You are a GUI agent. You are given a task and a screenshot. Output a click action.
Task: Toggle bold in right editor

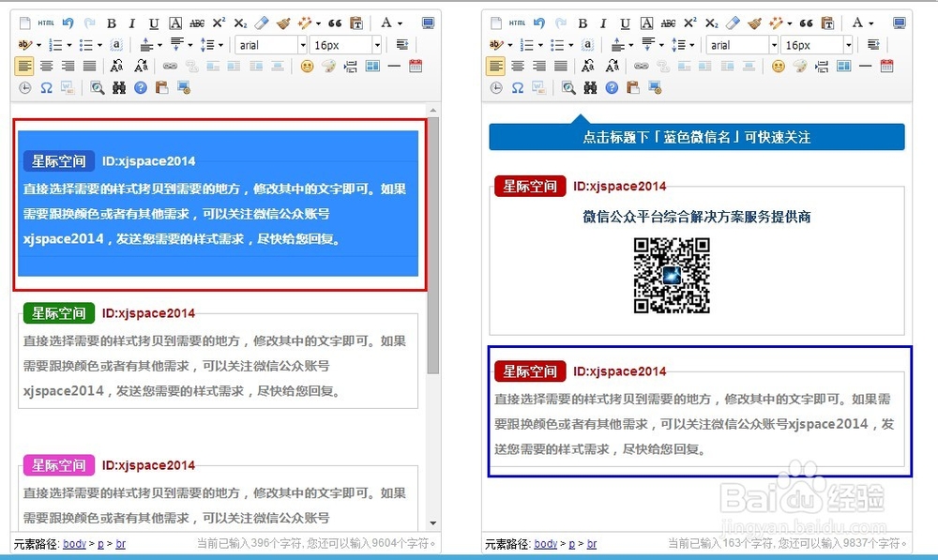pyautogui.click(x=582, y=23)
